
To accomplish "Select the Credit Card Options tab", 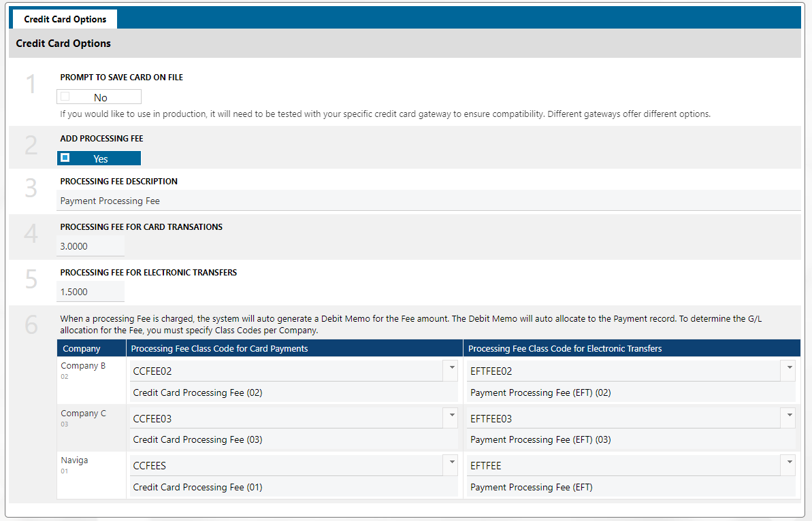I will pos(65,19).
